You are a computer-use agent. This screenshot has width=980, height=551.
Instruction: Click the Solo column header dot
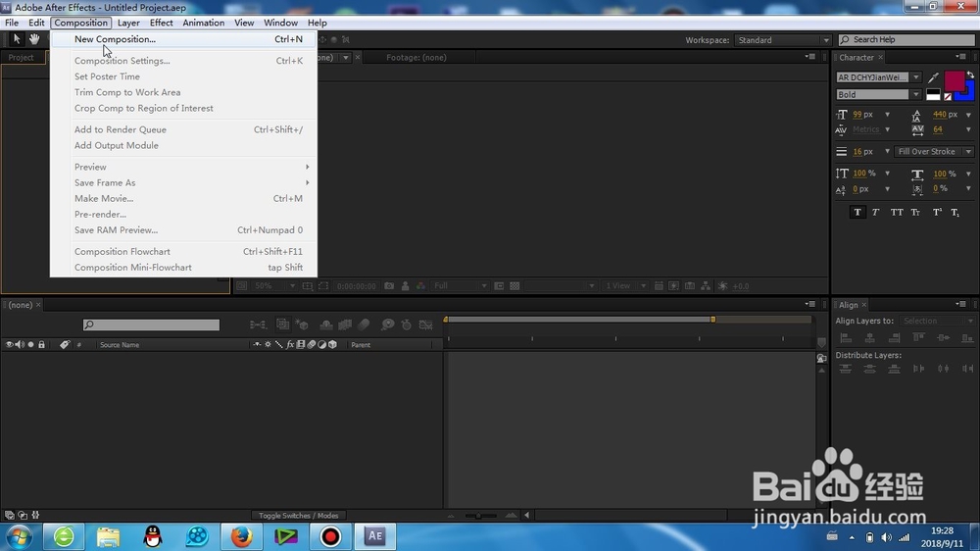pyautogui.click(x=30, y=344)
